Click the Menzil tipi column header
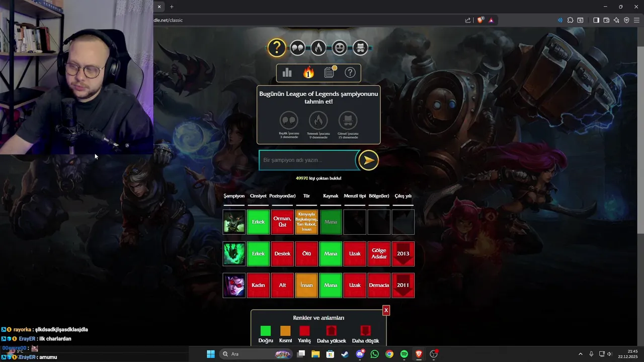Viewport: 644px width, 362px height. click(x=355, y=196)
